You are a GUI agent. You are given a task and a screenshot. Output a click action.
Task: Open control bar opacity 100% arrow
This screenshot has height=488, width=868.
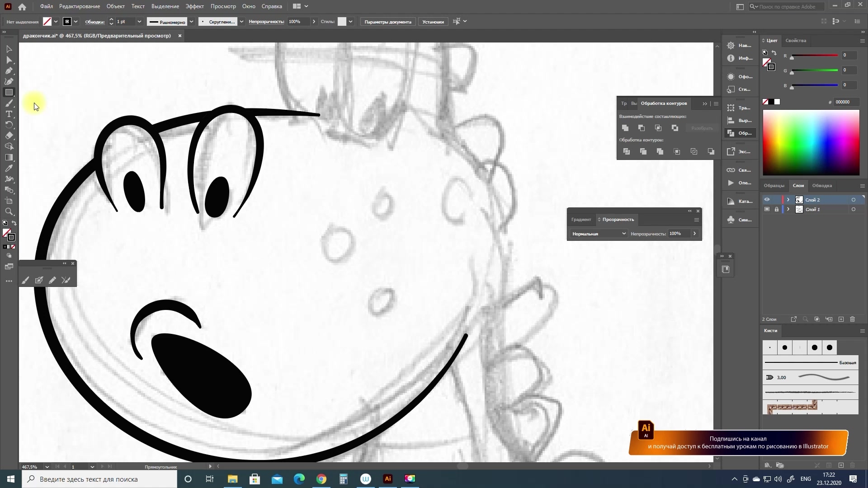tap(314, 22)
